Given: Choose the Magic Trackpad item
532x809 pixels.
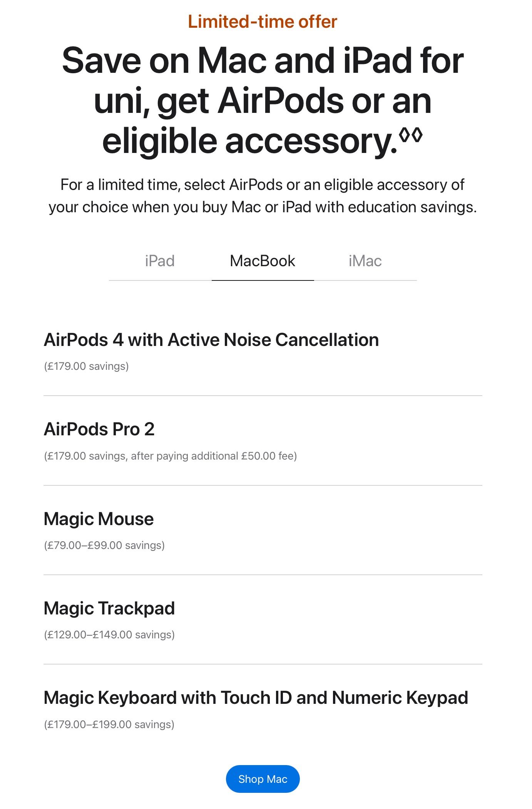Looking at the screenshot, I should (109, 608).
